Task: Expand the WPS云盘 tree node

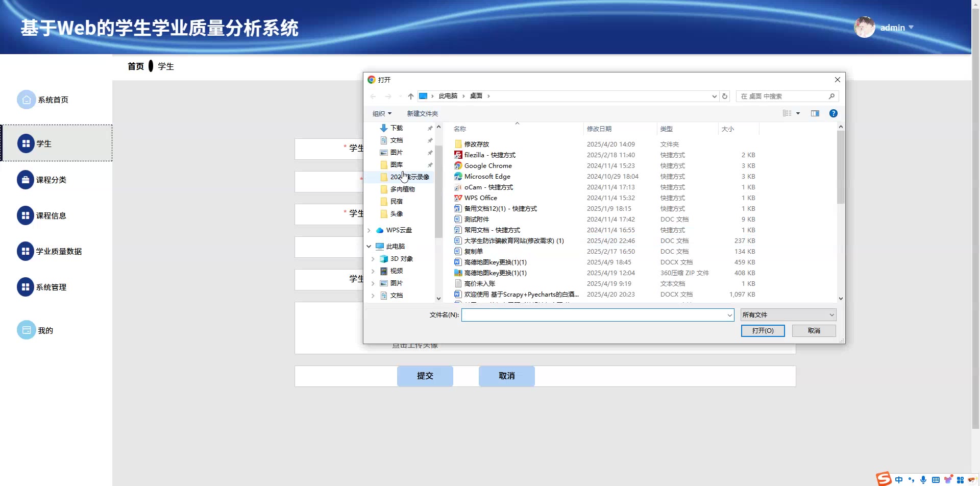Action: coord(369,230)
